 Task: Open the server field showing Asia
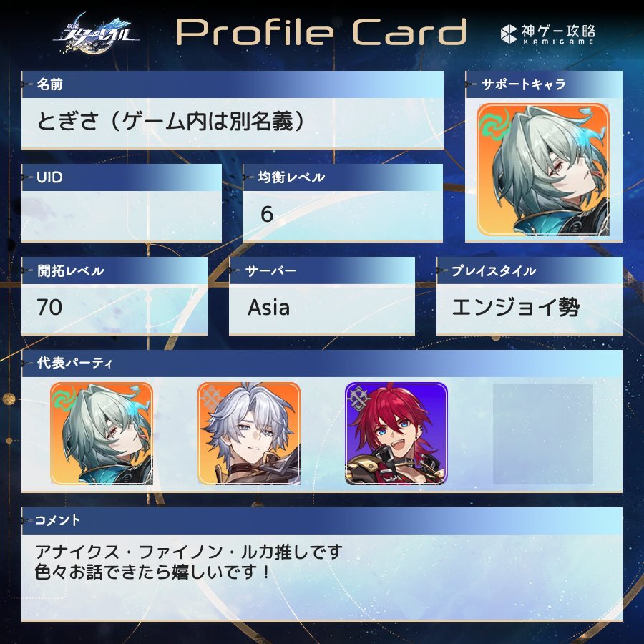[321, 309]
